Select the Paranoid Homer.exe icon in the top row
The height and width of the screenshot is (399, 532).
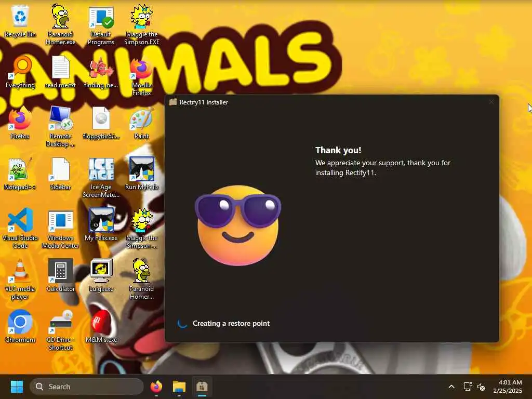[60, 25]
